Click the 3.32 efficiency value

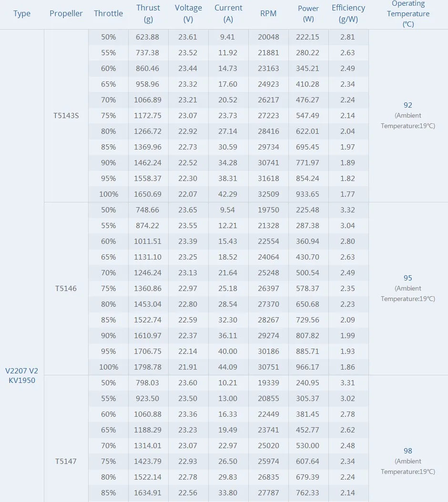[x=348, y=210]
